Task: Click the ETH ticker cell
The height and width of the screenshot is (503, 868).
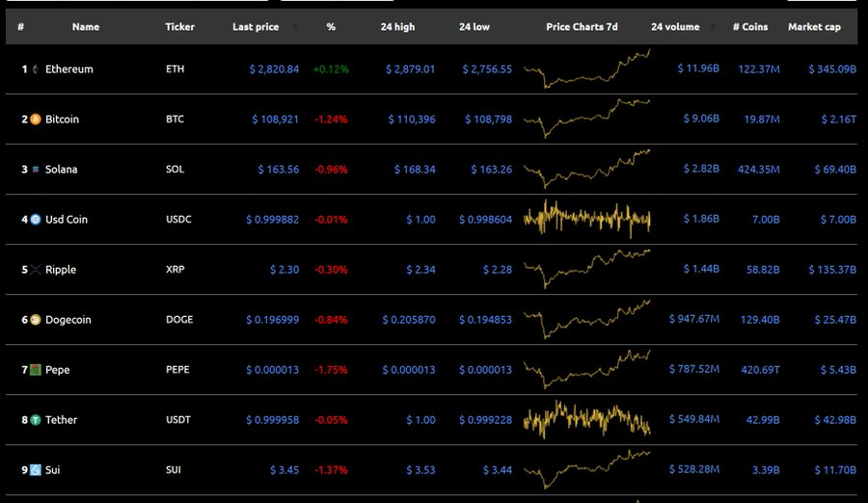Action: click(x=175, y=69)
